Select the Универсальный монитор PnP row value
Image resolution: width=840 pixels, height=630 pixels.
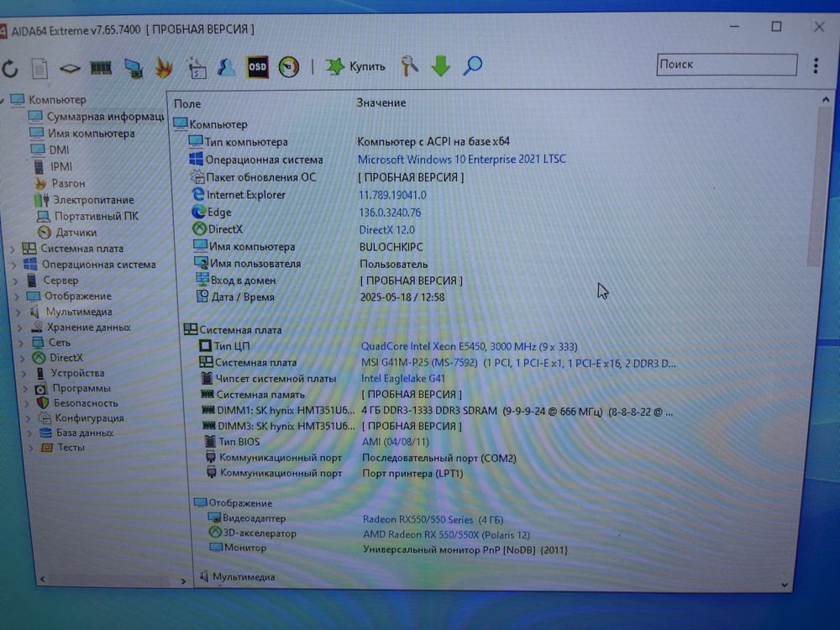[465, 549]
